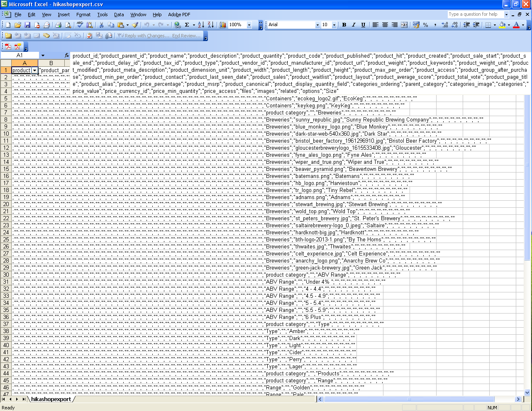Image resolution: width=532 pixels, height=411 pixels.
Task: Click the insert function fx icon
Action: pyautogui.click(x=67, y=55)
